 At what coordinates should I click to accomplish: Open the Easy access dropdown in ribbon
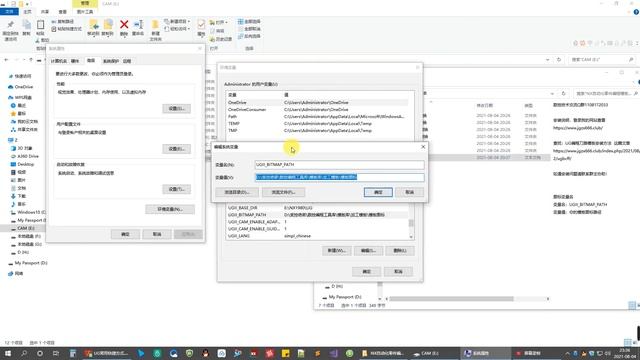177,29
